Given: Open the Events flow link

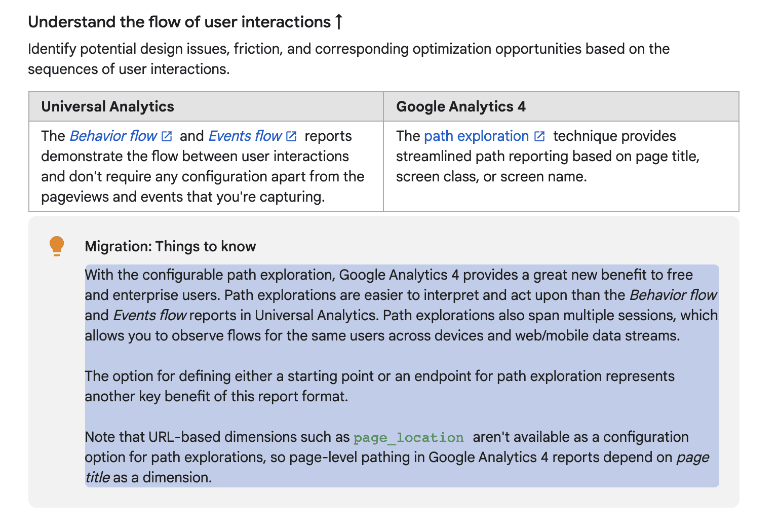Looking at the screenshot, I should (x=245, y=136).
